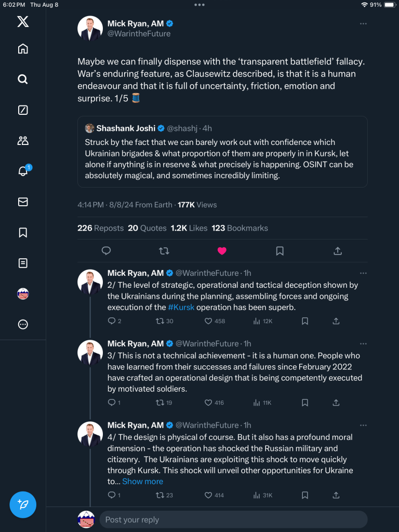Expand 'Show more' on tweet 4/
The width and height of the screenshot is (399, 532).
[x=142, y=482]
